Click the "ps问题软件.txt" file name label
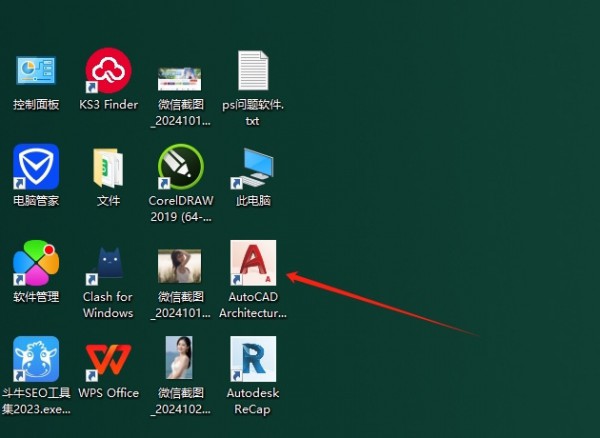The height and width of the screenshot is (438, 600). click(x=253, y=112)
